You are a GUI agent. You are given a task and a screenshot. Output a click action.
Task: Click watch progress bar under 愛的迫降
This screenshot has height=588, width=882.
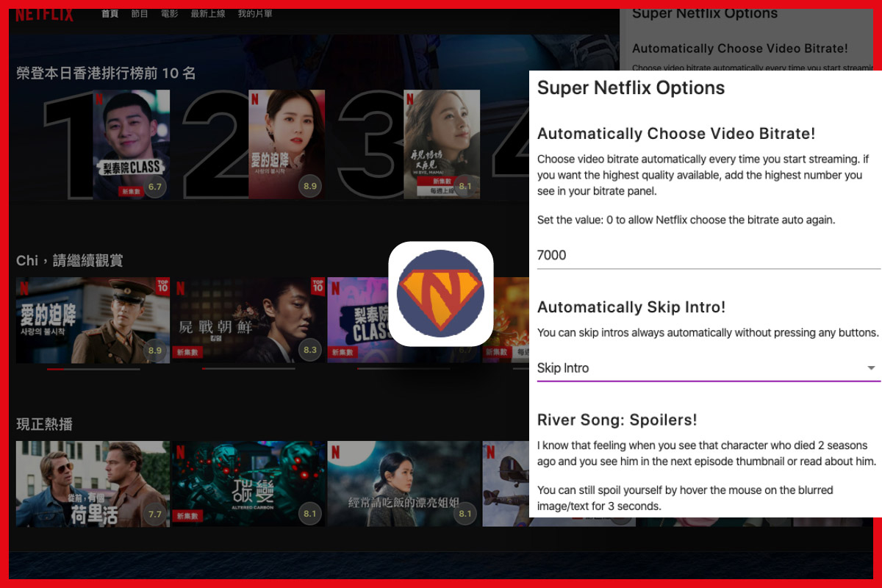point(93,369)
